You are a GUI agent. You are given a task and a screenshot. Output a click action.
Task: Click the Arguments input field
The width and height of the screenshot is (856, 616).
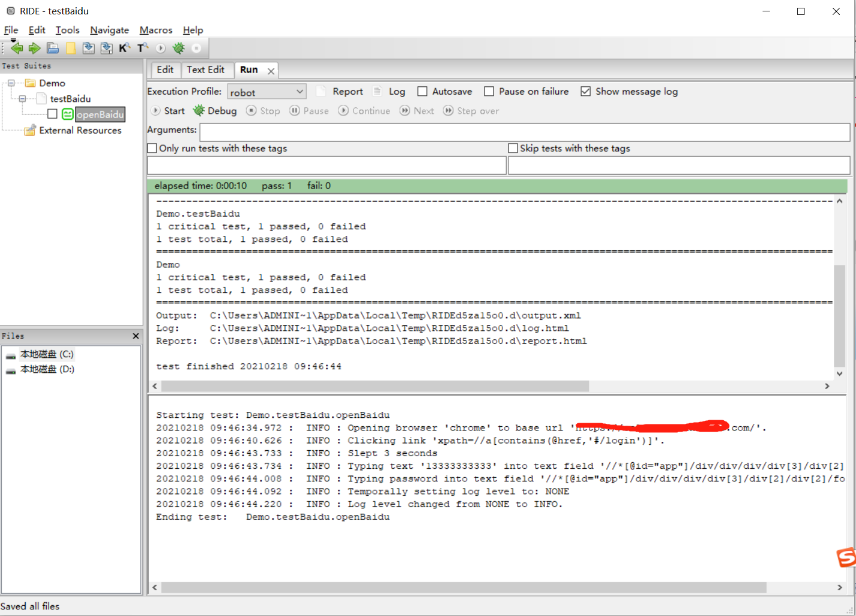[527, 132]
